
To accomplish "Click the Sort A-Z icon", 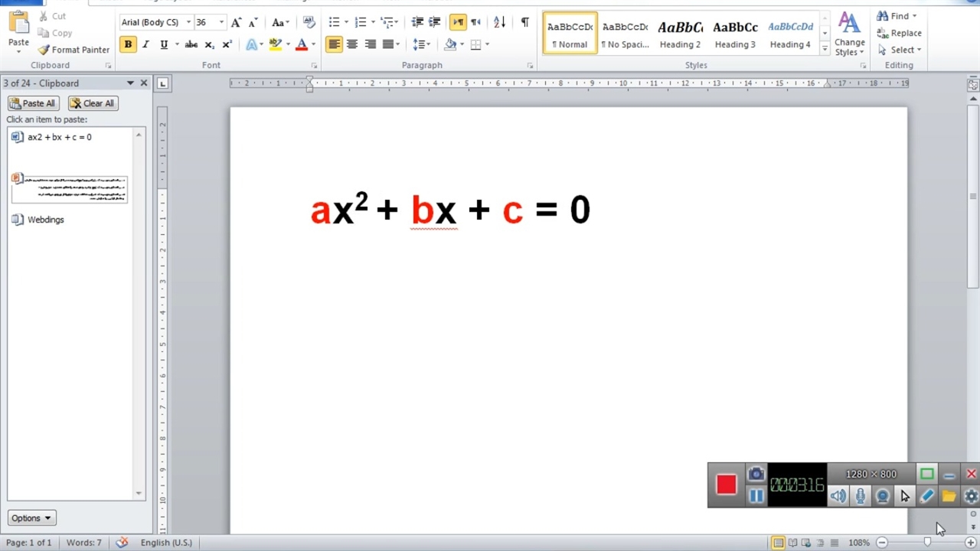I will click(499, 22).
